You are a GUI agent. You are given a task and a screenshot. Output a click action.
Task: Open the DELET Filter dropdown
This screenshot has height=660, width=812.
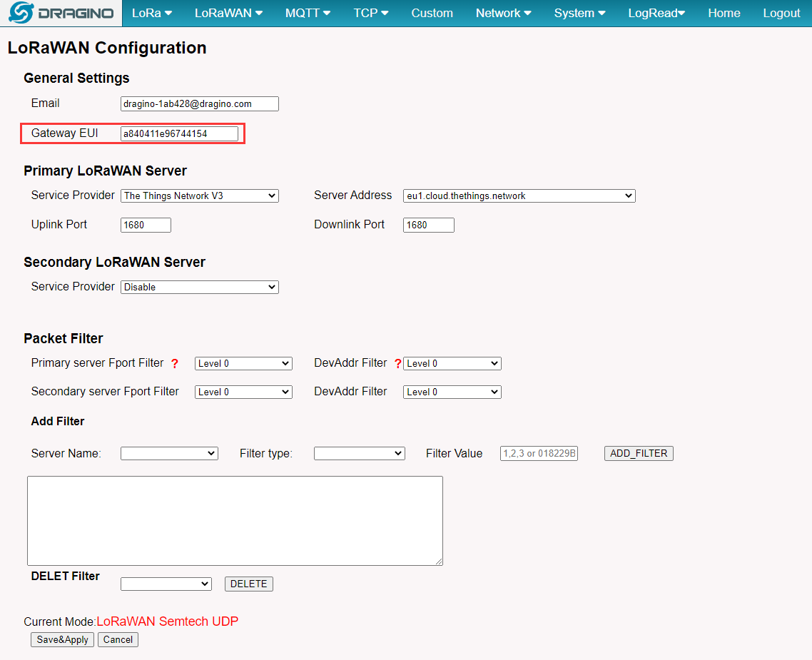point(166,584)
